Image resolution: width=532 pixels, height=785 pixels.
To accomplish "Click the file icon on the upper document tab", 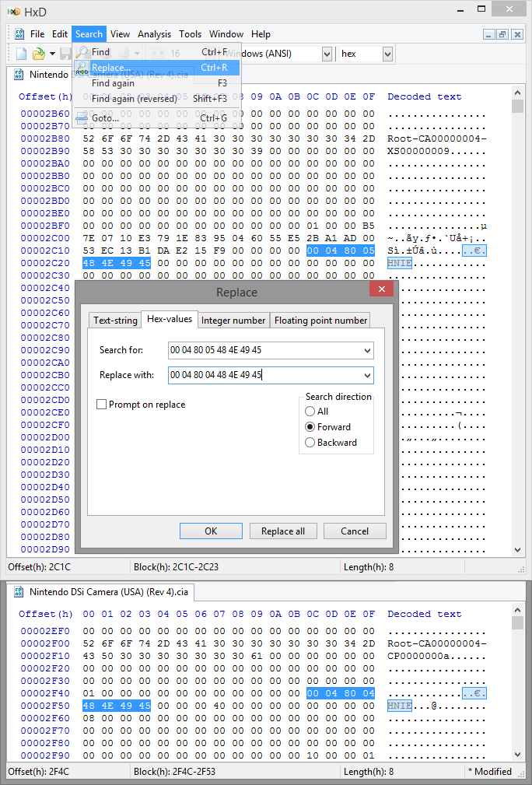I will [x=19, y=75].
